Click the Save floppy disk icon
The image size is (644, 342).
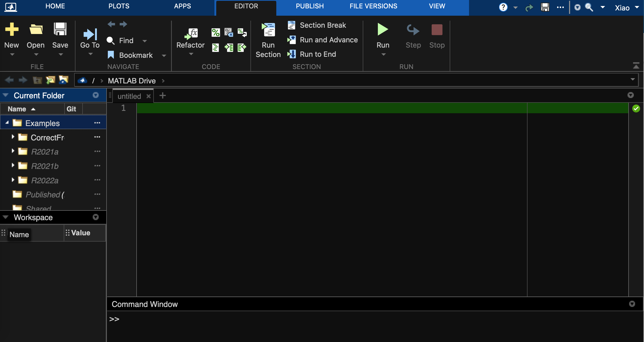point(60,29)
